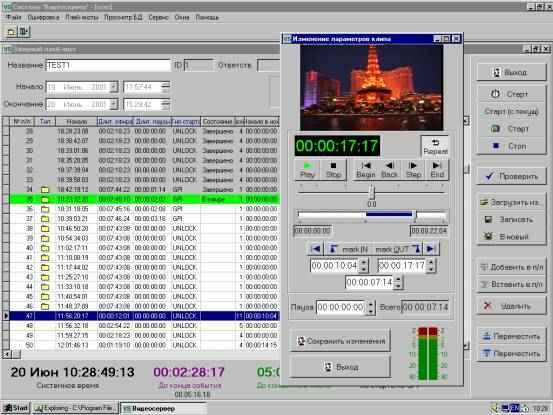Click the lower Переместить move-down button

click(x=511, y=353)
